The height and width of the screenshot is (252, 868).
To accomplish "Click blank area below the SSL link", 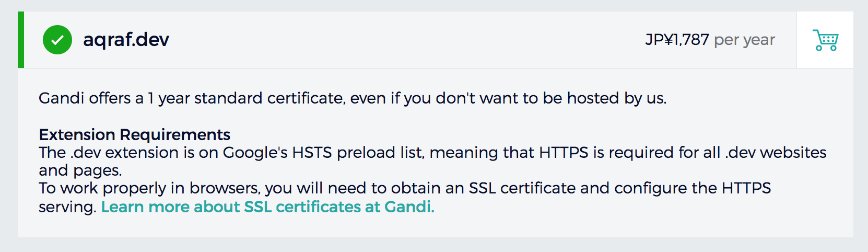I will [436, 227].
